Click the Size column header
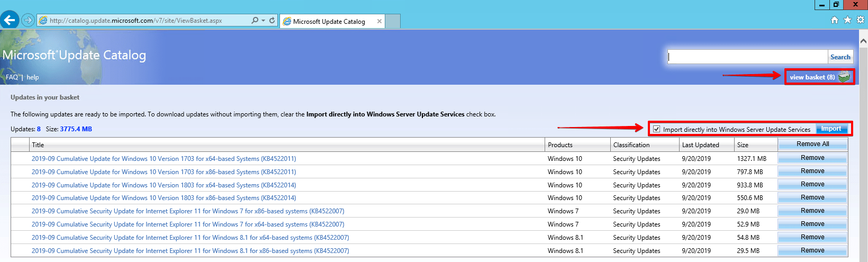Viewport: 868px width, 262px height. pyautogui.click(x=756, y=144)
